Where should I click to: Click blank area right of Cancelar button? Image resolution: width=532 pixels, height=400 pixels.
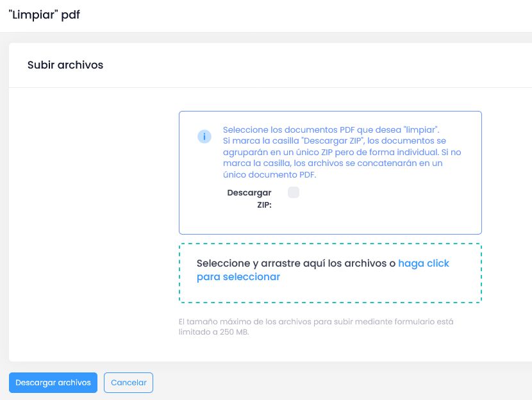click(x=320, y=383)
